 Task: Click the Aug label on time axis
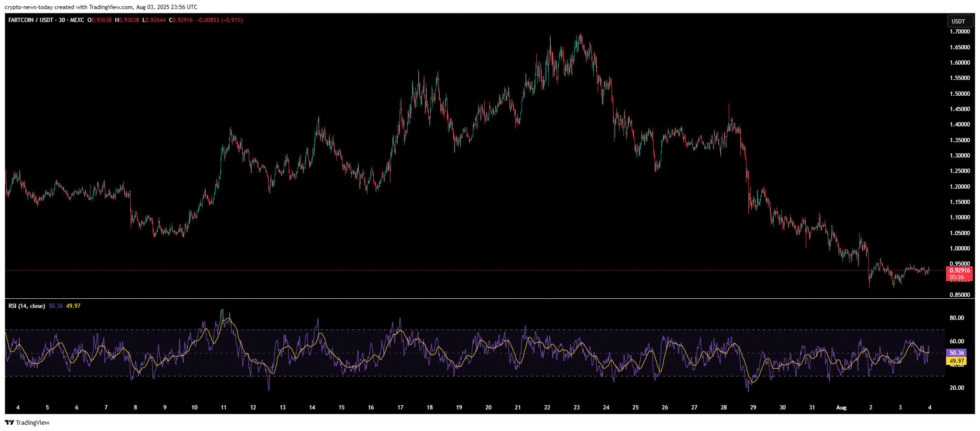[x=841, y=408]
